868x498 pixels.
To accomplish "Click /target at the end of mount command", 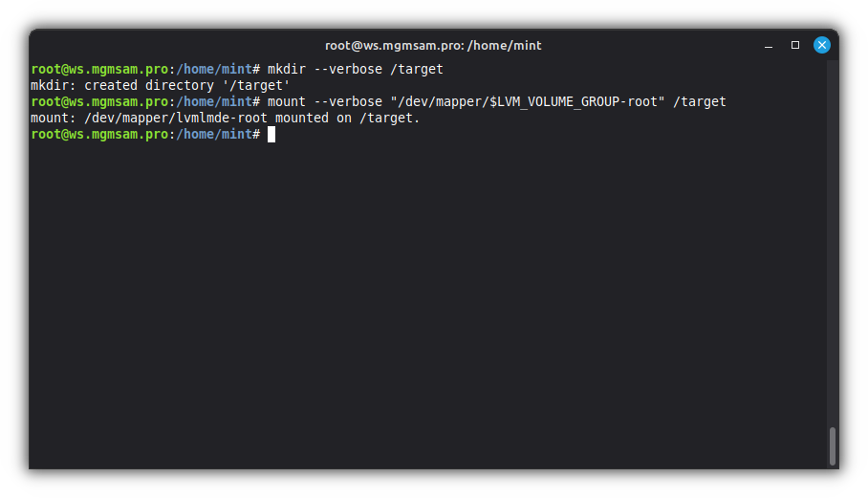I will (700, 102).
